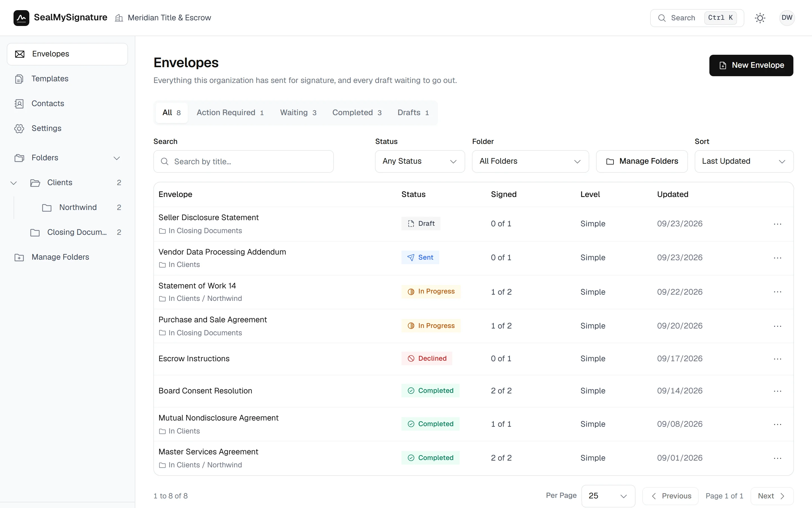Open the Envelopes sidebar item
The width and height of the screenshot is (812, 508).
(x=67, y=54)
